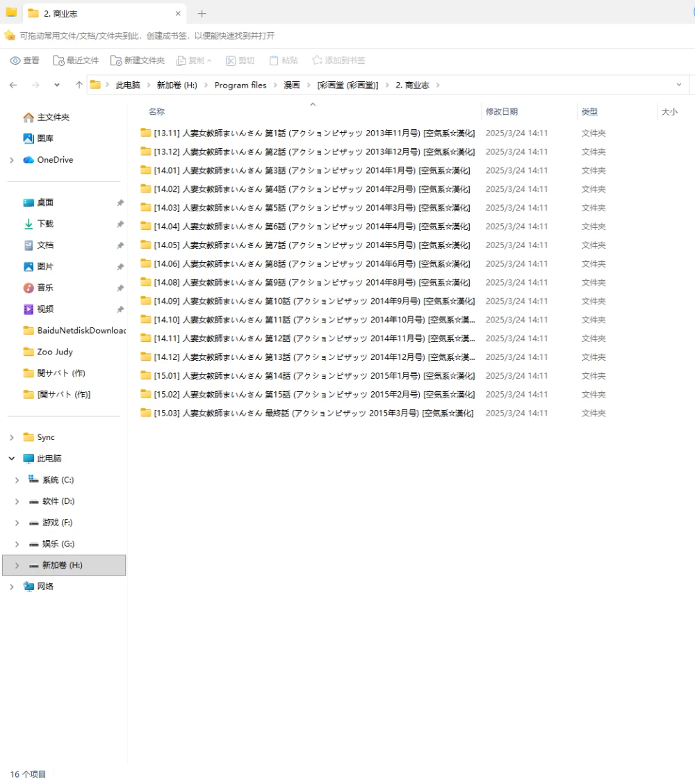Open 图库 gallery in the sidebar

[x=38, y=138]
